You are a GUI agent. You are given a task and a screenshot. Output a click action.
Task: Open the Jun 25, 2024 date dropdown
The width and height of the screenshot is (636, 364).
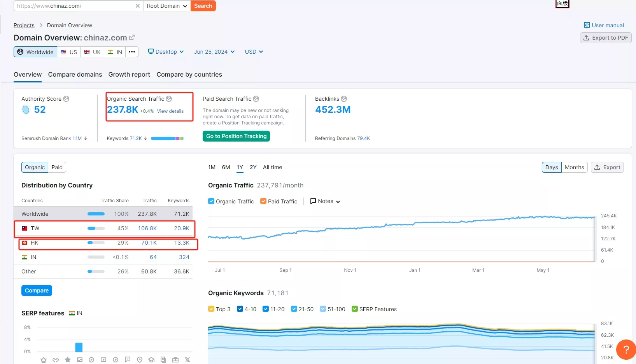[214, 52]
